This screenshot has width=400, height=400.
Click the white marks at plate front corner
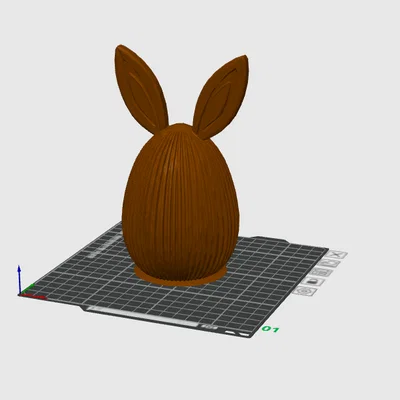coord(237,333)
